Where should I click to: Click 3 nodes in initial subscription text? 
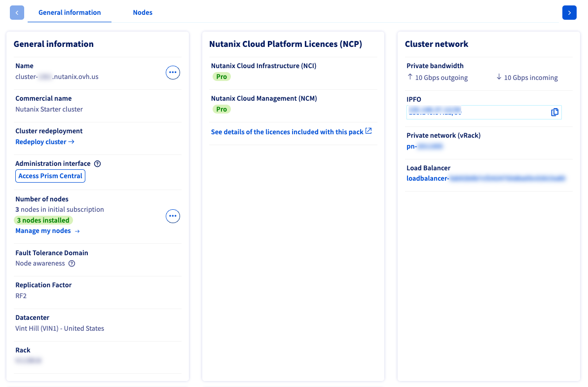60,209
